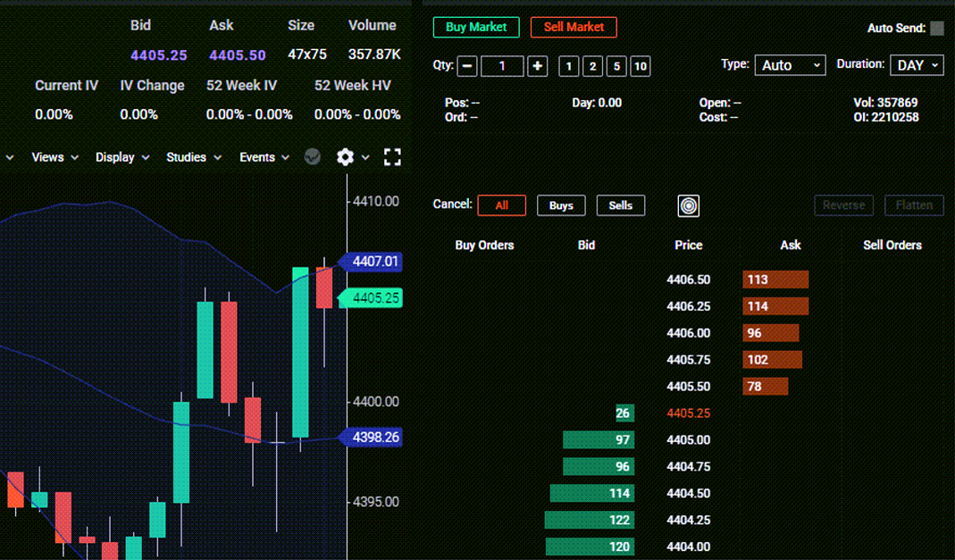The image size is (955, 560).
Task: Click the 4405.50 ask size bar
Action: click(766, 387)
